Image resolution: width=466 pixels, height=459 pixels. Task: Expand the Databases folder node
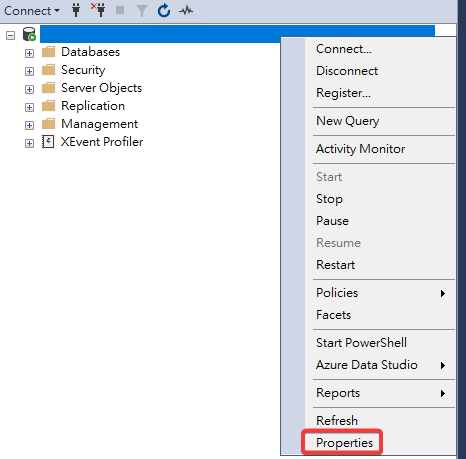pos(29,53)
